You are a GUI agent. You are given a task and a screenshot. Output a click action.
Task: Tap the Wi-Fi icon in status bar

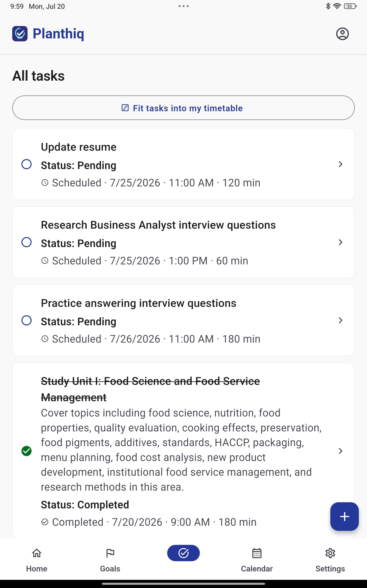click(x=337, y=6)
